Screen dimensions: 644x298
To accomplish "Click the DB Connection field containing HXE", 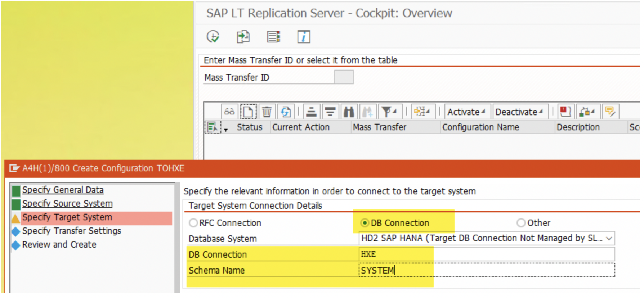I will [487, 254].
